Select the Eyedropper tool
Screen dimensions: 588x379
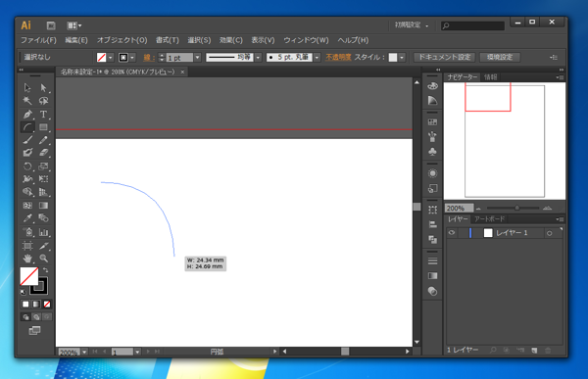coord(27,218)
